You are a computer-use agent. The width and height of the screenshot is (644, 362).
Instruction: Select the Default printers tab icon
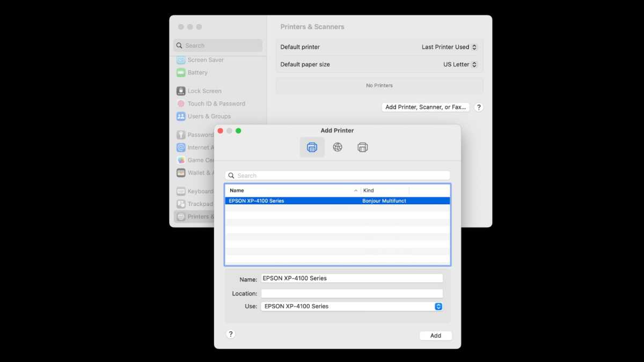click(312, 147)
